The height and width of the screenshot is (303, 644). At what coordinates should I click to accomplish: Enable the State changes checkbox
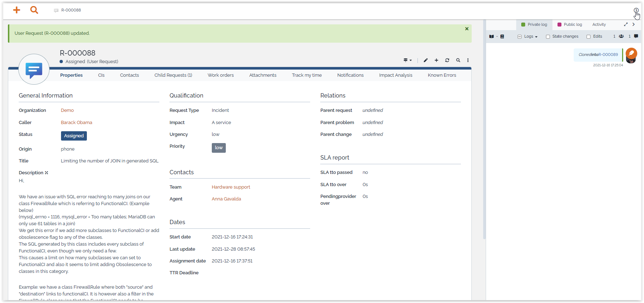548,37
